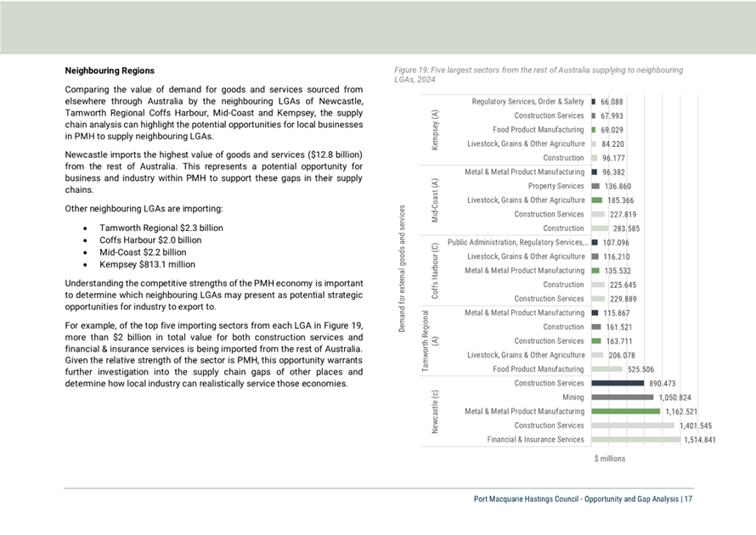
Task: Click the 'Tamworth Regional $2.3 billion' bullet
Action: [161, 228]
